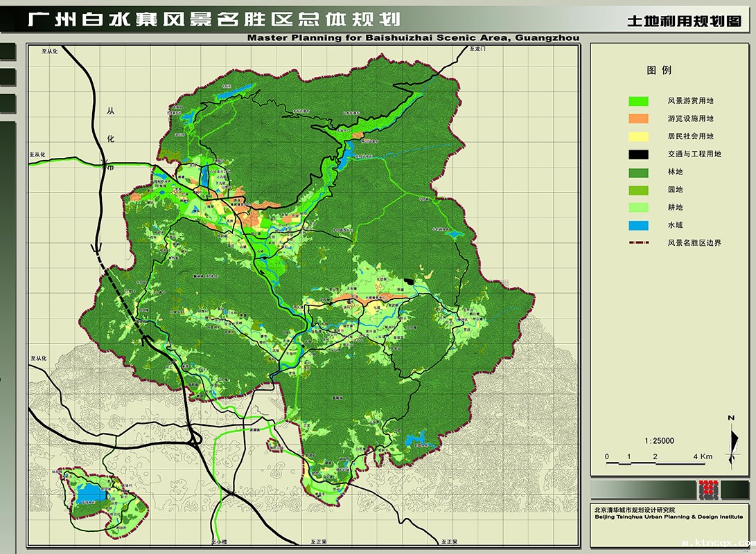Click the red institute logo at bottom right
The image size is (756, 554).
click(x=708, y=490)
